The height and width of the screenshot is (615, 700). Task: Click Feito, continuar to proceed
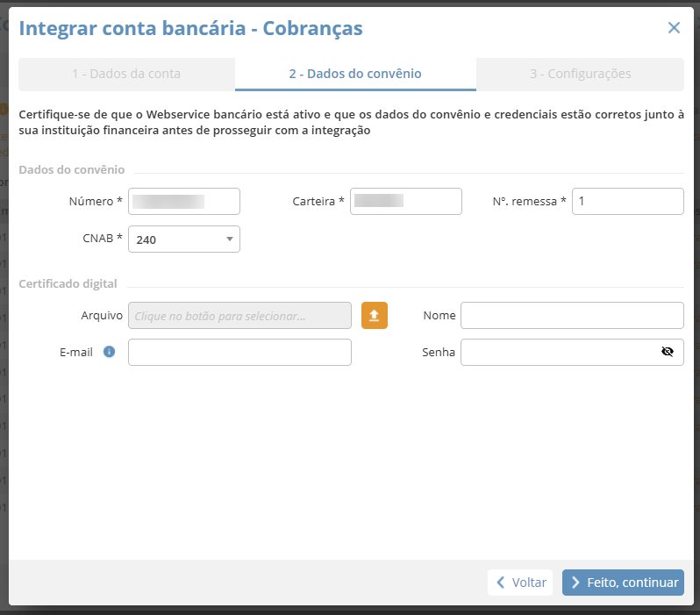click(x=623, y=583)
